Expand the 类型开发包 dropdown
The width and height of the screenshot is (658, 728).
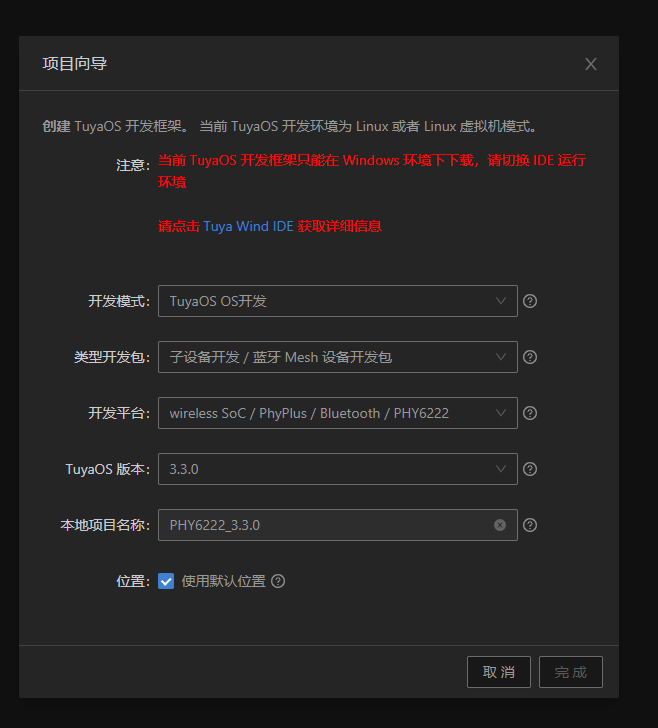tap(338, 357)
